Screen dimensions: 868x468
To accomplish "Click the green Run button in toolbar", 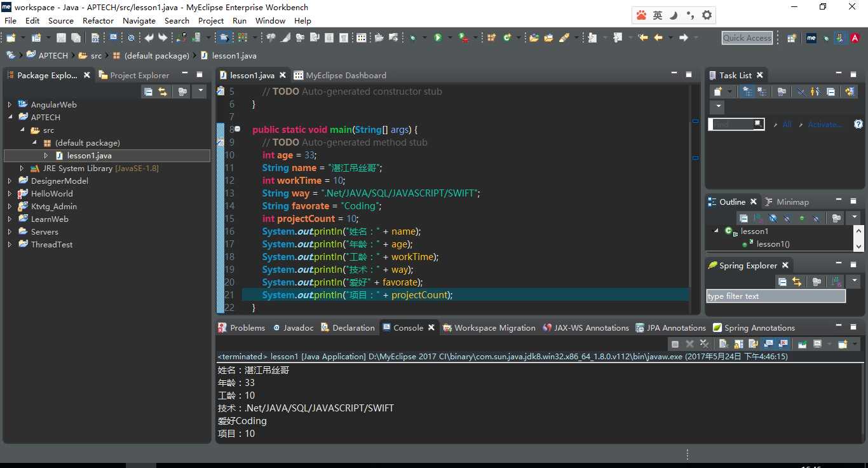I will 438,38.
